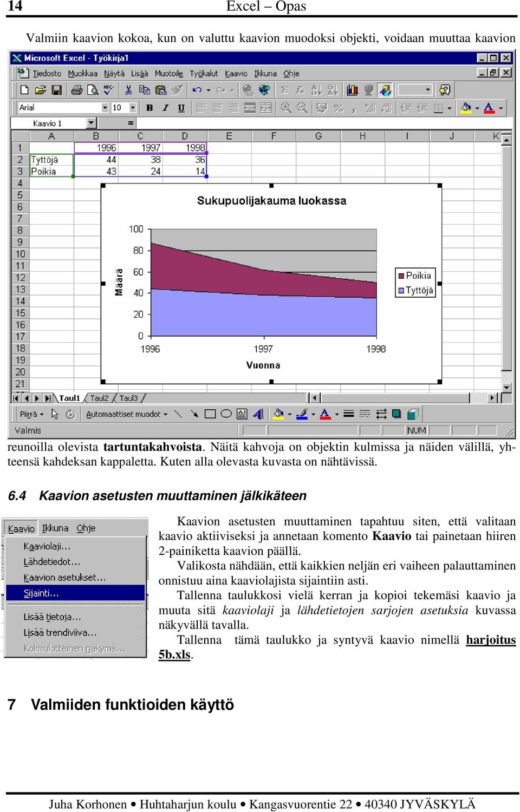This screenshot has width=520, height=812.
Task: Open the font size 10 dropdown
Action: (133, 108)
